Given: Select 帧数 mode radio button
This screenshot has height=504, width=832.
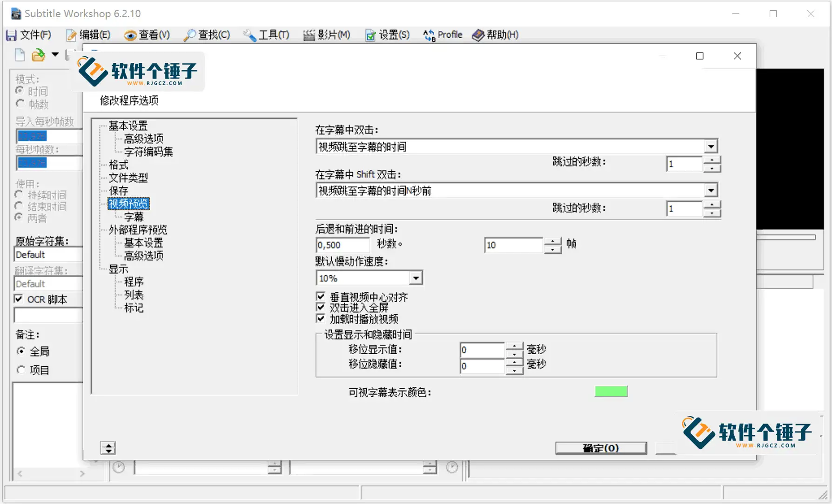Looking at the screenshot, I should click(20, 103).
